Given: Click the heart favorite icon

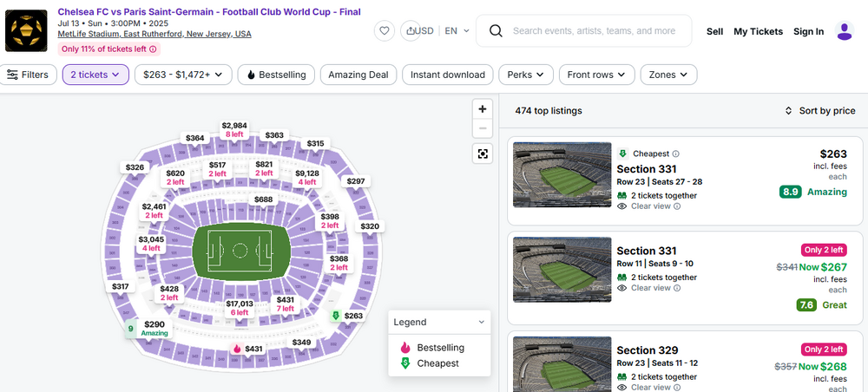Looking at the screenshot, I should coord(385,31).
